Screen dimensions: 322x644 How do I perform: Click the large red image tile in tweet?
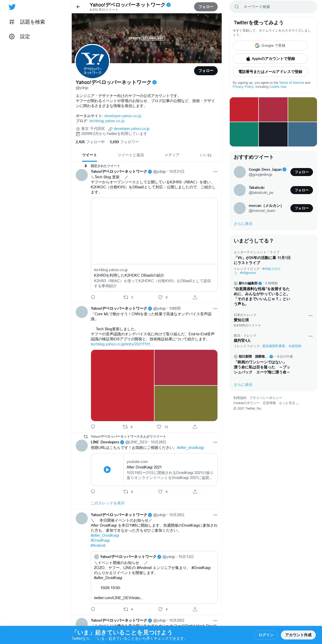(x=122, y=385)
